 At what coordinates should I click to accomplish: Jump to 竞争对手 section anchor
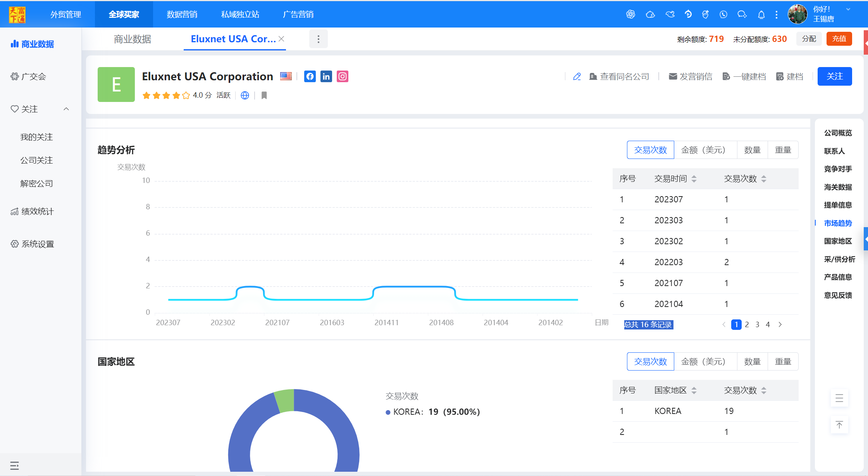838,169
